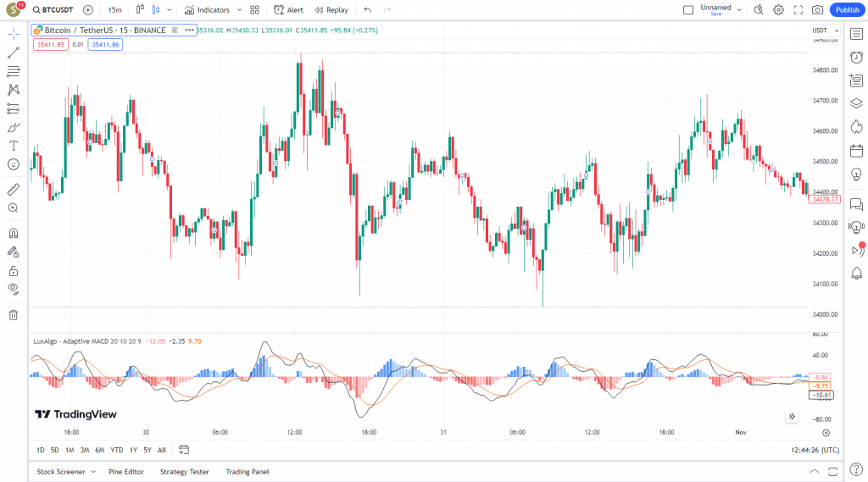Open the Unnamed layout save button
Image resolution: width=868 pixels, height=482 pixels.
pyautogui.click(x=715, y=10)
